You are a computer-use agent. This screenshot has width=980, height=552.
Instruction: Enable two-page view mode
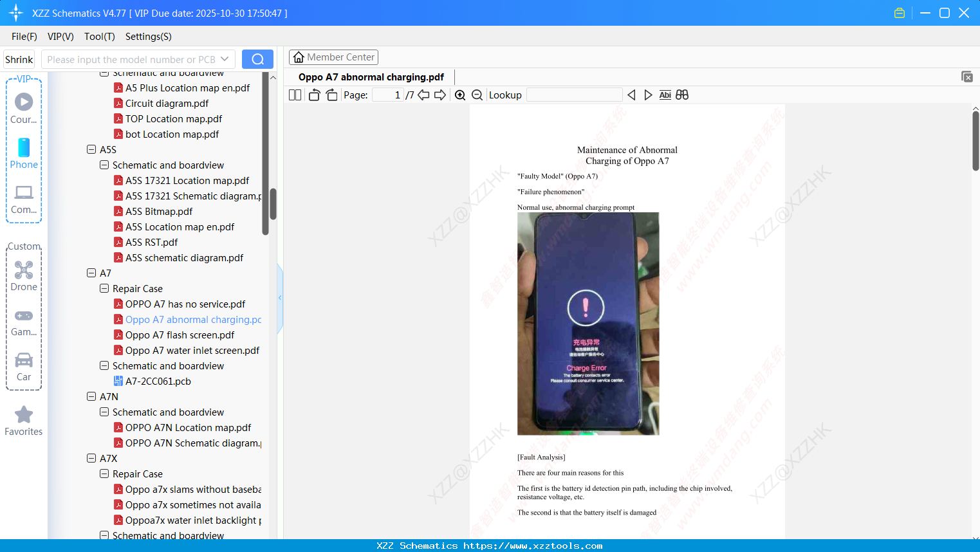click(294, 95)
